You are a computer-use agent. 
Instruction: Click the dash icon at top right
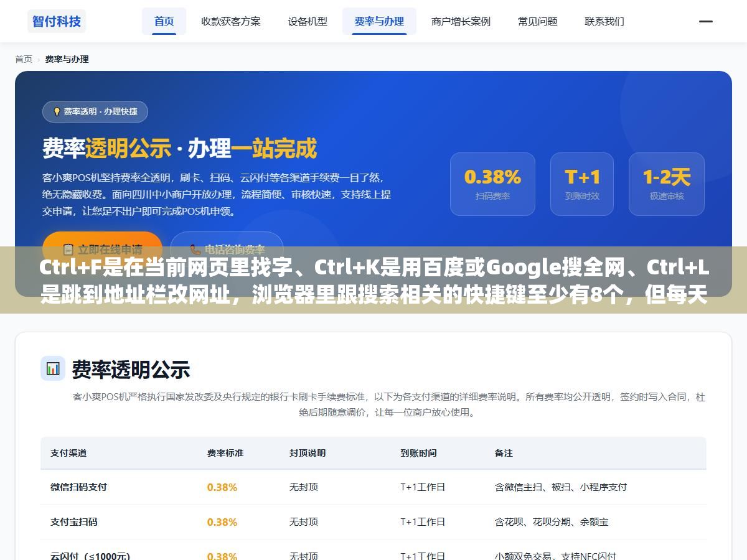point(706,21)
